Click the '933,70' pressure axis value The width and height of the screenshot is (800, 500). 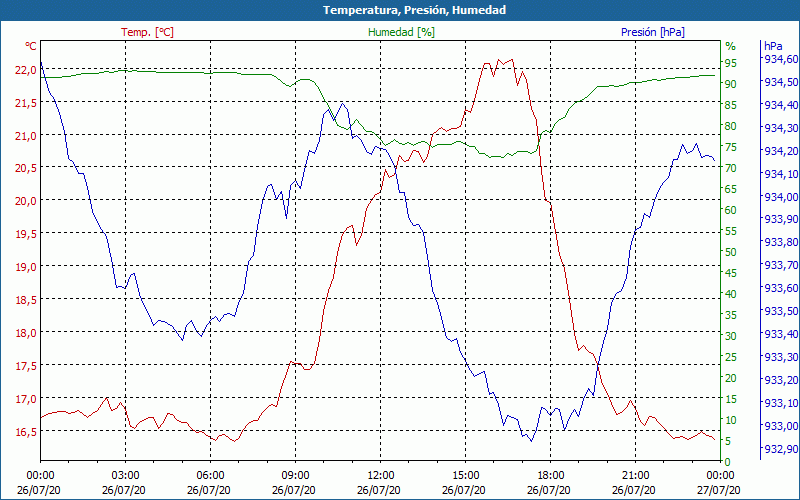tap(781, 265)
